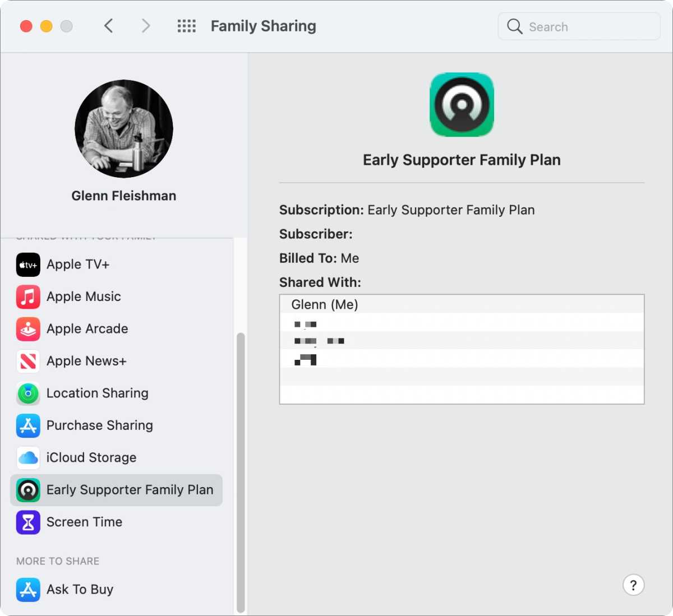The height and width of the screenshot is (616, 673).
Task: Select the Glenn (Me) row in Shared With
Action: click(462, 304)
